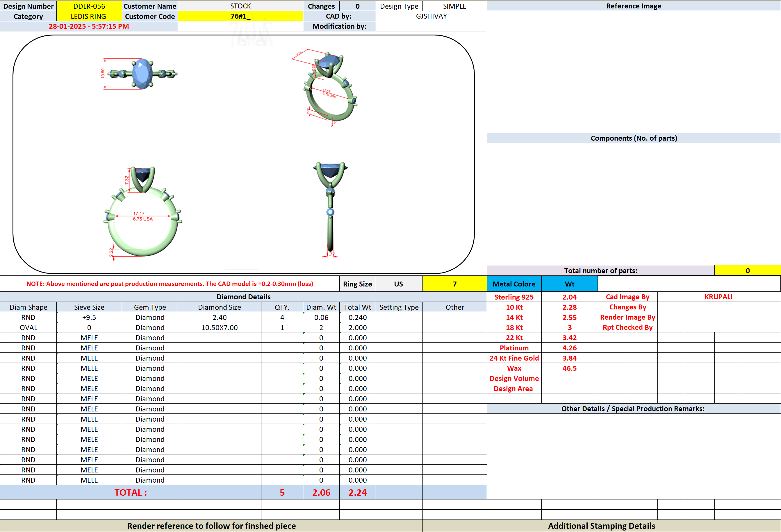Click the category value LEDIS RING

pyautogui.click(x=89, y=16)
